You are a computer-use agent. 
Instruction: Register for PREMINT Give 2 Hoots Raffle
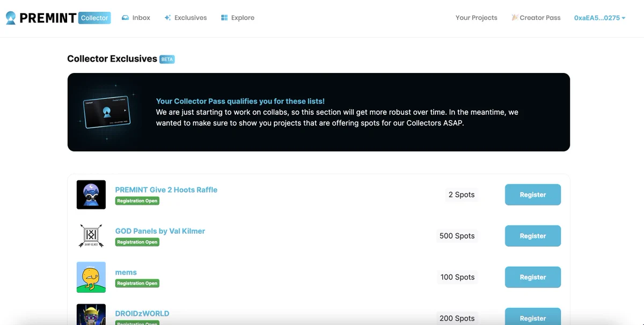click(x=533, y=195)
